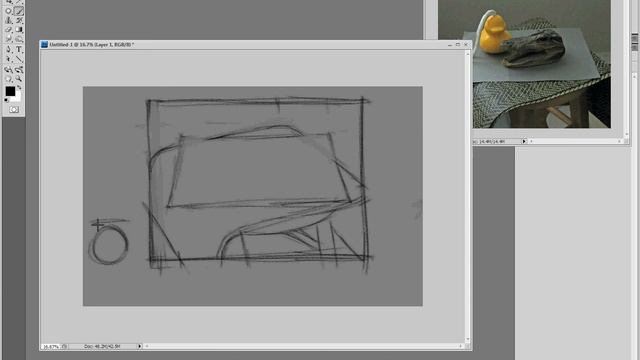This screenshot has width=640, height=360.
Task: Maximize the Untitled-1 document window
Action: 458,44
